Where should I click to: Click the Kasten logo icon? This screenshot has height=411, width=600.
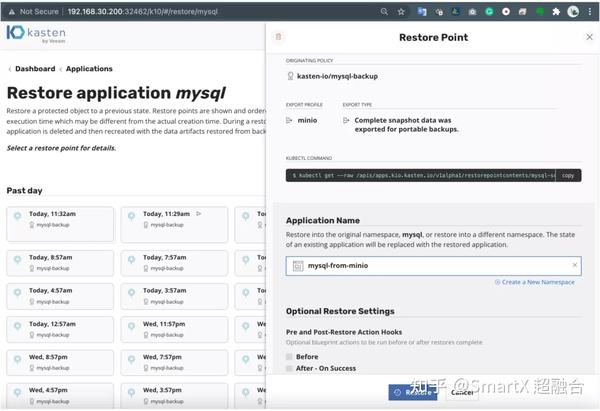coord(15,33)
